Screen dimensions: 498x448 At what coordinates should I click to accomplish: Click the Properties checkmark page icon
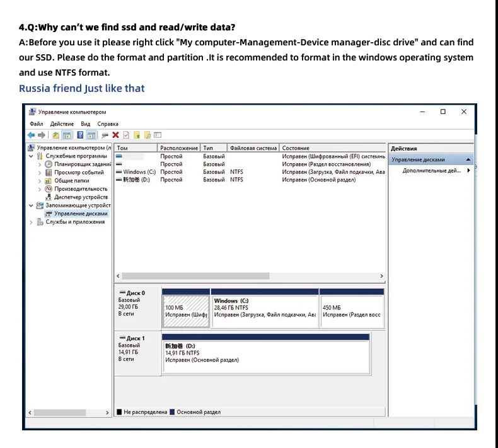126,135
